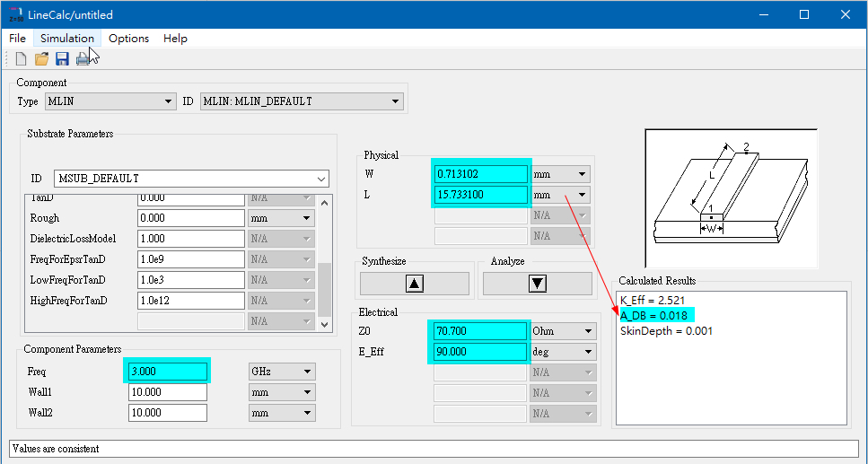Click the HighFreqForTanD value field
Viewport: 868px width, 464px height.
(x=191, y=301)
